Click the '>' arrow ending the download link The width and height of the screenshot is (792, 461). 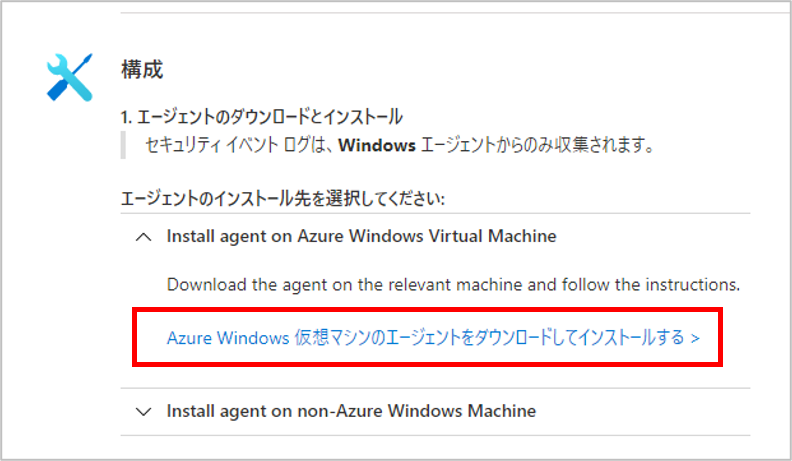pyautogui.click(x=695, y=337)
